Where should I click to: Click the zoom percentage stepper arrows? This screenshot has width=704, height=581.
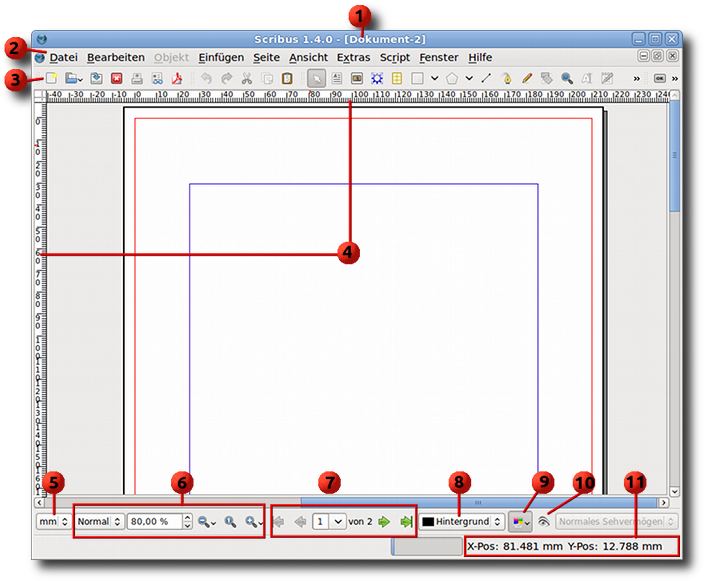[188, 522]
